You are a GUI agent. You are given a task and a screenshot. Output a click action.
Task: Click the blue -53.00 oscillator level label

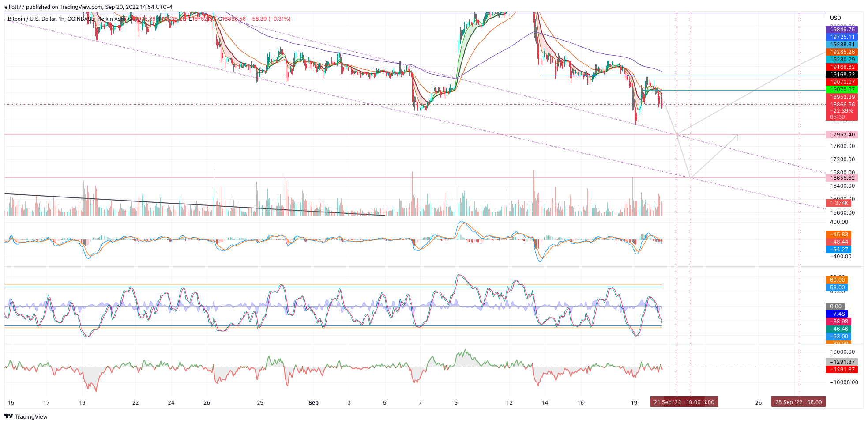point(838,337)
